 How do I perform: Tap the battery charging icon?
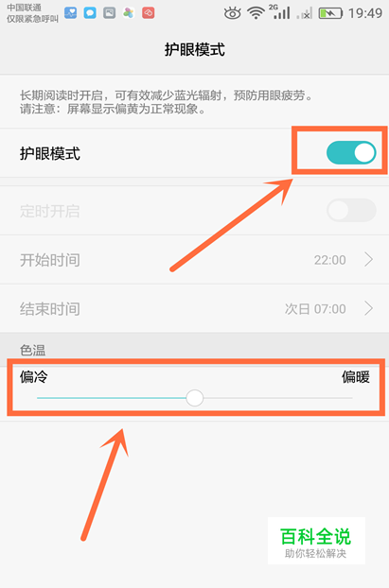330,14
